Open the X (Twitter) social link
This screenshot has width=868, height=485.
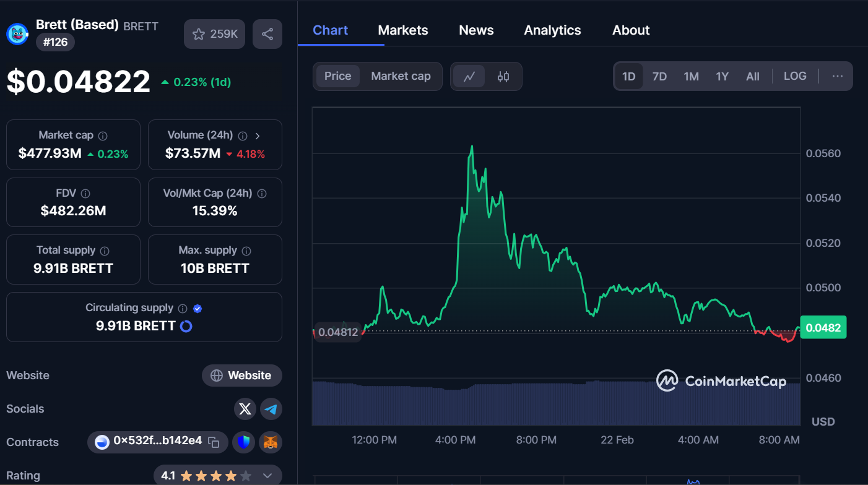[245, 409]
